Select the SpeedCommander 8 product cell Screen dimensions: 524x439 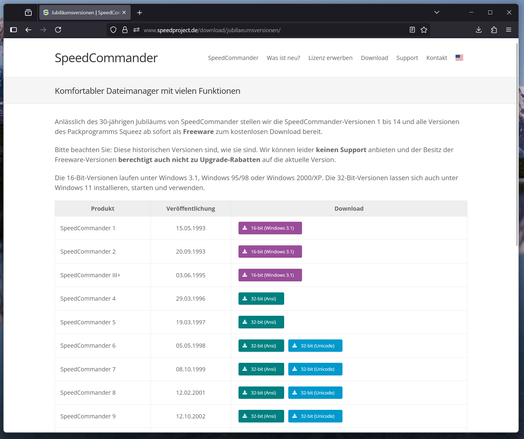click(103, 393)
